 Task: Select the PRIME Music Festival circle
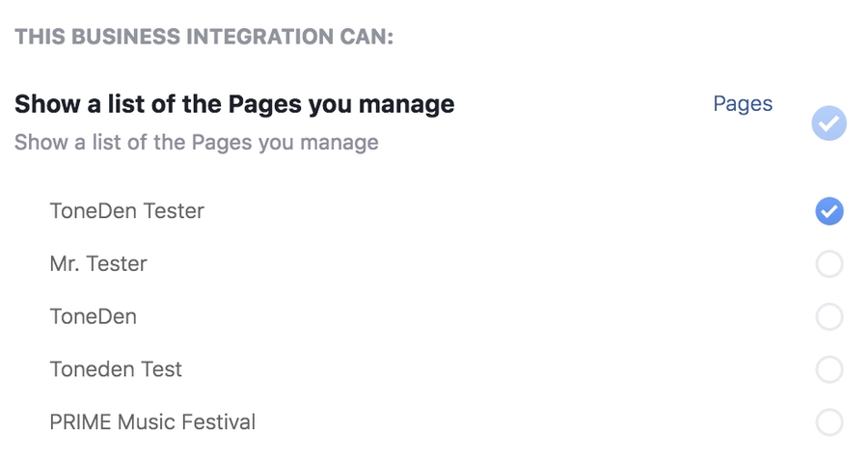[x=828, y=422]
